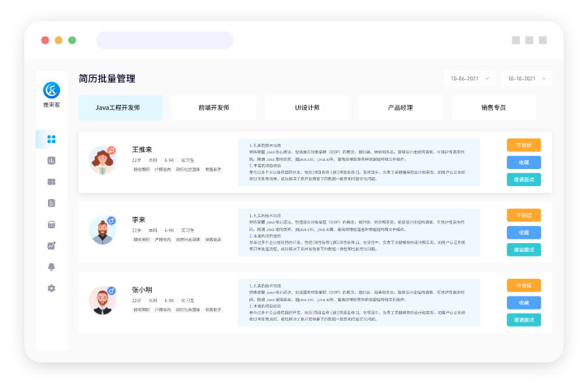The width and height of the screenshot is (588, 390).
Task: Click the yellow window dot
Action: pos(58,40)
